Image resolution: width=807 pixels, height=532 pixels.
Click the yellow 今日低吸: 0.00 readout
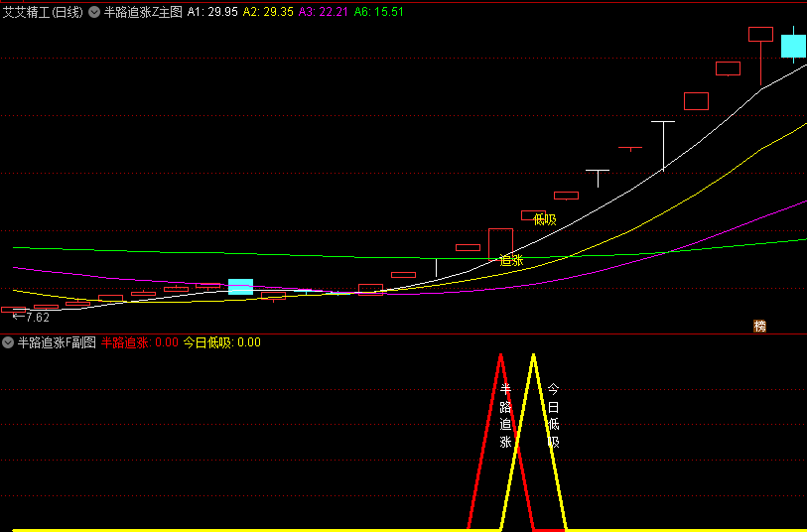[x=222, y=342]
